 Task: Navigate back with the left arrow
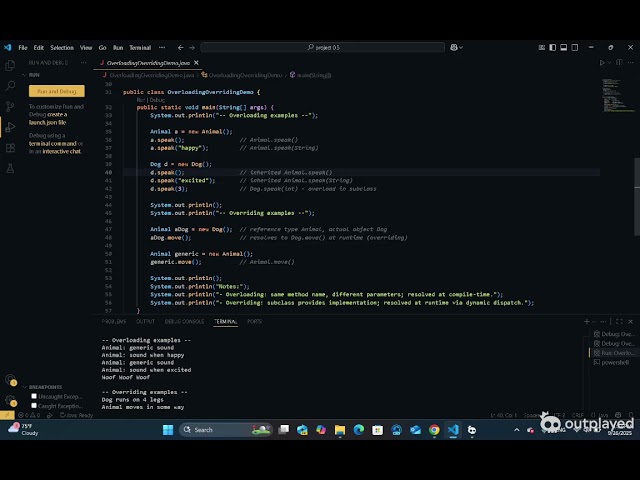[180, 48]
